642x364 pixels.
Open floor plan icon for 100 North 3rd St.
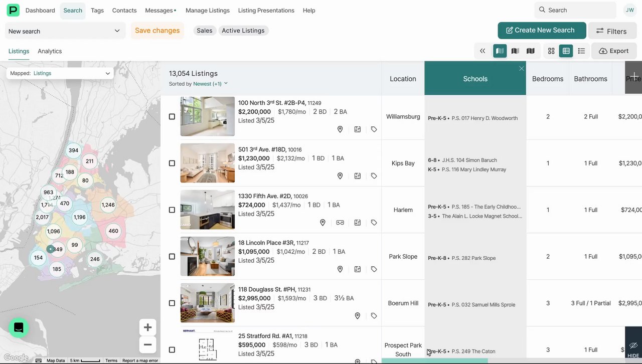pos(358,129)
